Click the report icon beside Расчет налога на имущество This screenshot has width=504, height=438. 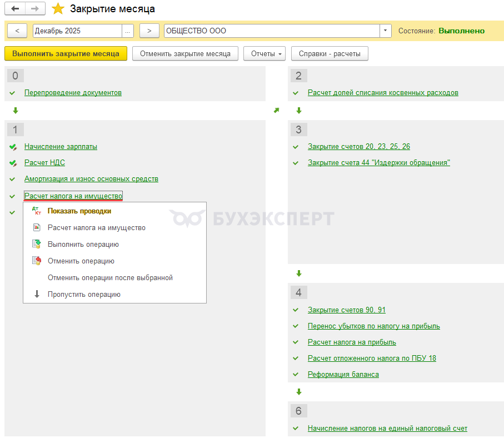(37, 228)
